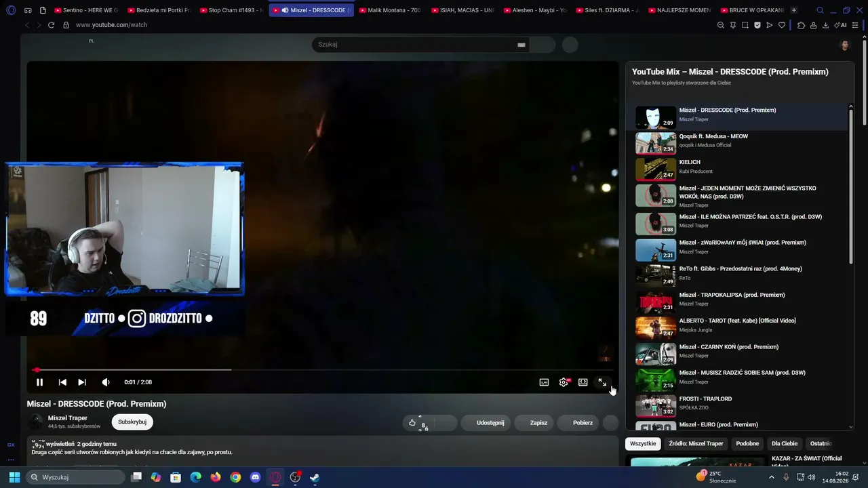Viewport: 868px width, 488px height.
Task: Open the Opera GX menu logo
Action: click(11, 10)
